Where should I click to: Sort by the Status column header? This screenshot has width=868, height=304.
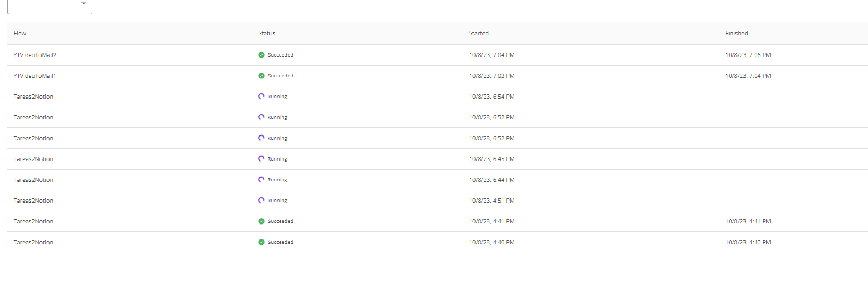point(267,33)
